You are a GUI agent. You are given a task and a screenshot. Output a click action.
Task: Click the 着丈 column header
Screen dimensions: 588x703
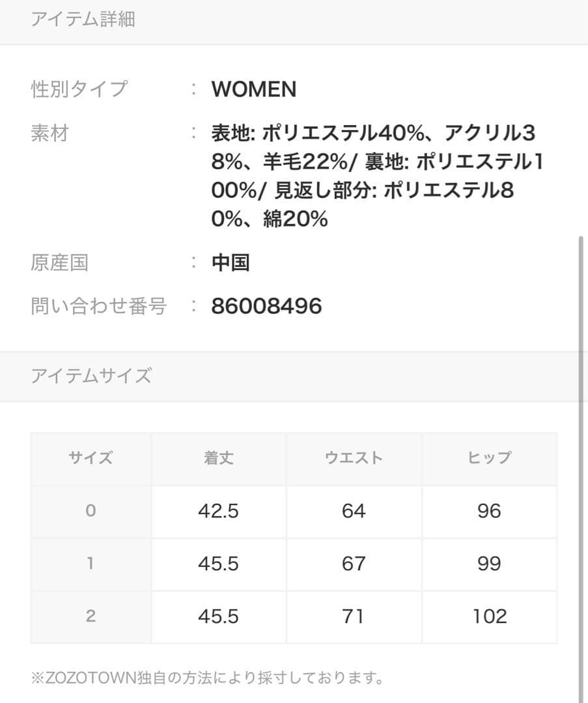click(x=218, y=458)
